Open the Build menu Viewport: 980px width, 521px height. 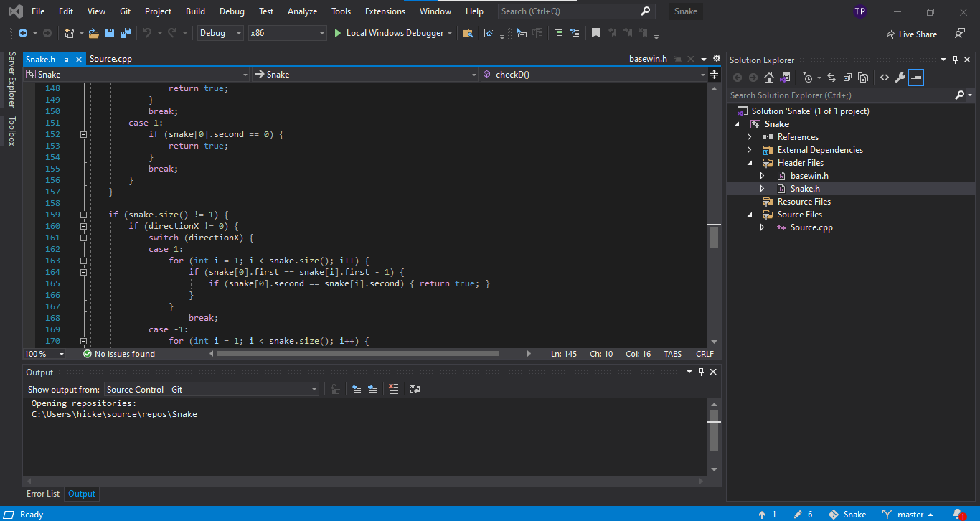(195, 11)
